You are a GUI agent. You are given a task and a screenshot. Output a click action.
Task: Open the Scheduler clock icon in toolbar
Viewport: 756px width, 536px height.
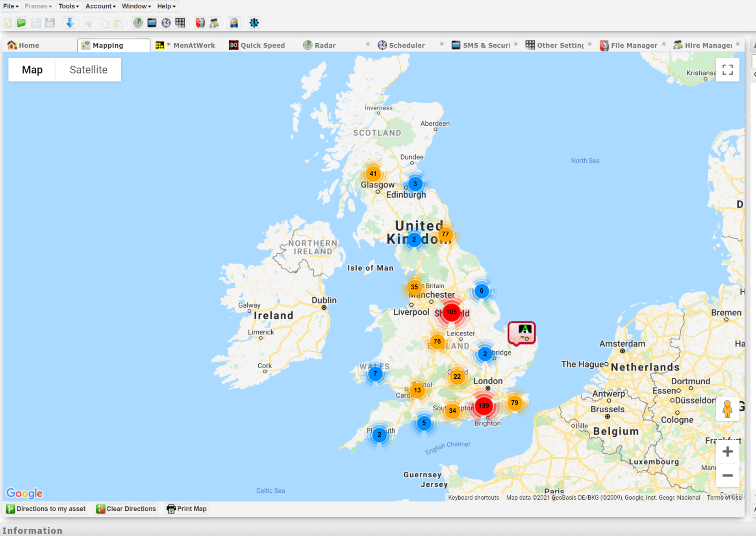tap(165, 22)
